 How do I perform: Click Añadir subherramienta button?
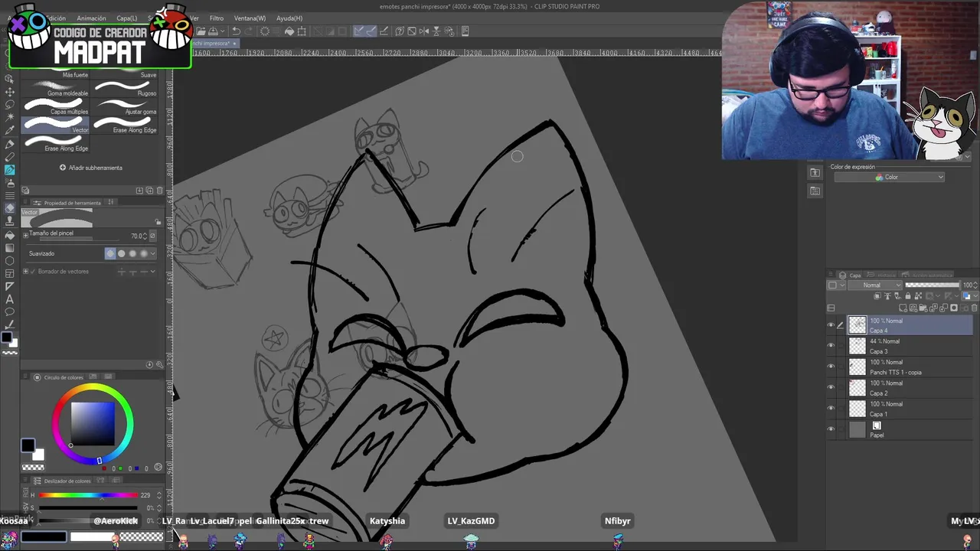point(90,168)
